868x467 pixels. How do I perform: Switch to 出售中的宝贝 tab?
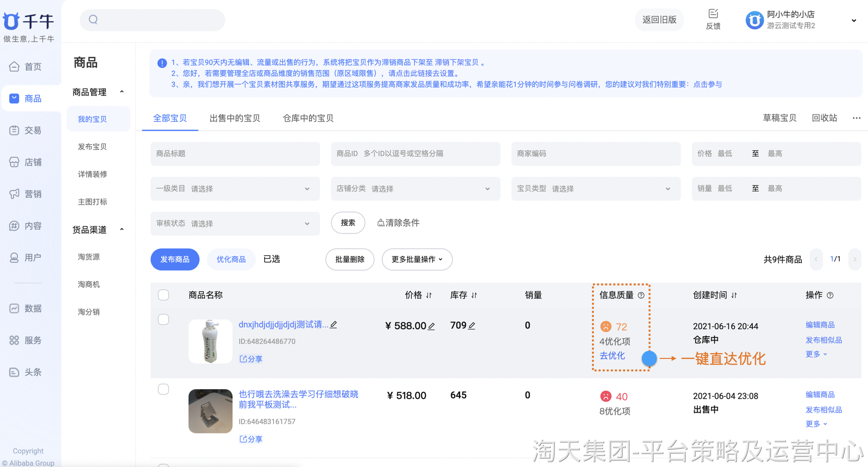pyautogui.click(x=235, y=118)
